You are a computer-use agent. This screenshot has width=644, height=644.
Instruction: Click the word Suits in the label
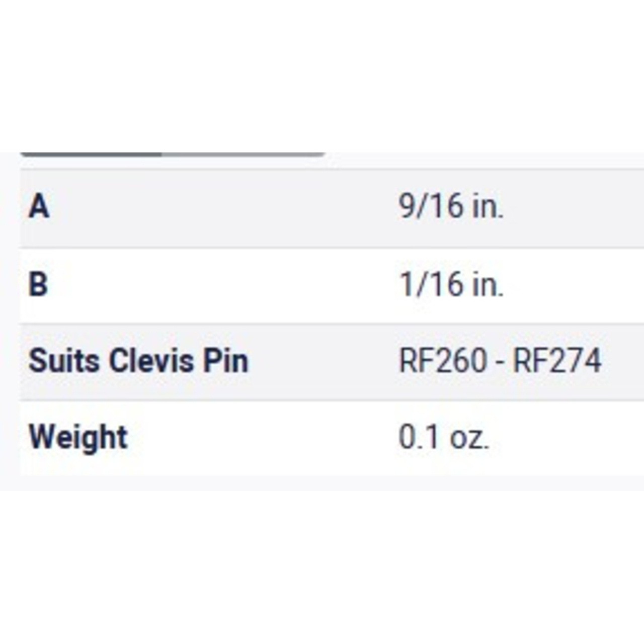pyautogui.click(x=64, y=361)
